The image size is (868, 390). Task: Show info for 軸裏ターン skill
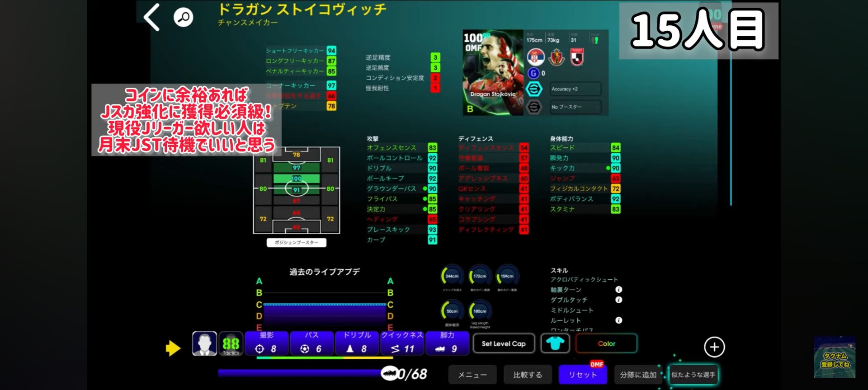pos(619,290)
